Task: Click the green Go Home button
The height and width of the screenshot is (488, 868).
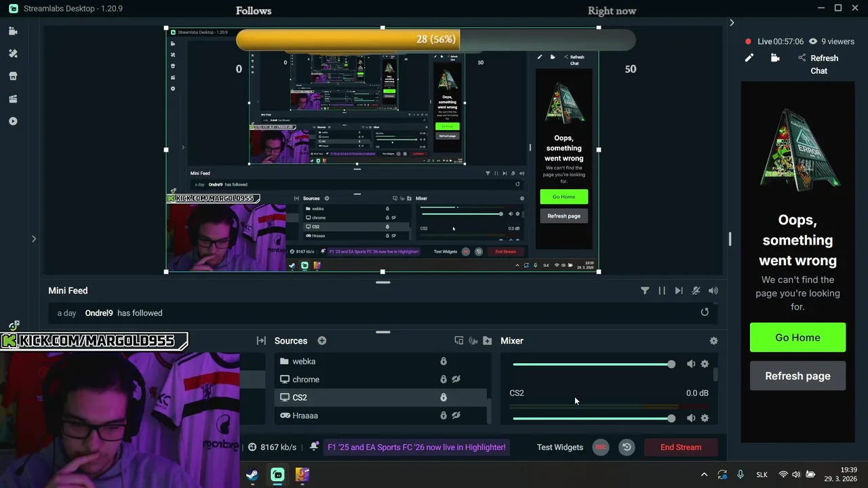Action: [x=797, y=338]
